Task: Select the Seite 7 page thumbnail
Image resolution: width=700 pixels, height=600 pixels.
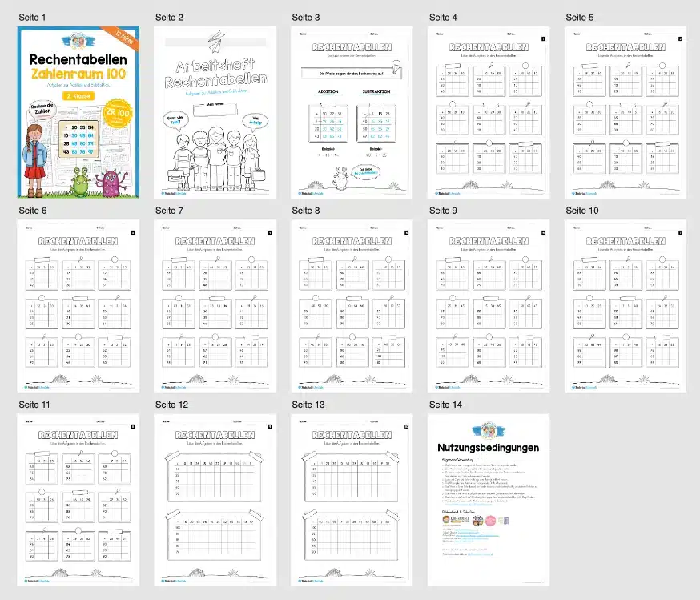Action: (215, 305)
